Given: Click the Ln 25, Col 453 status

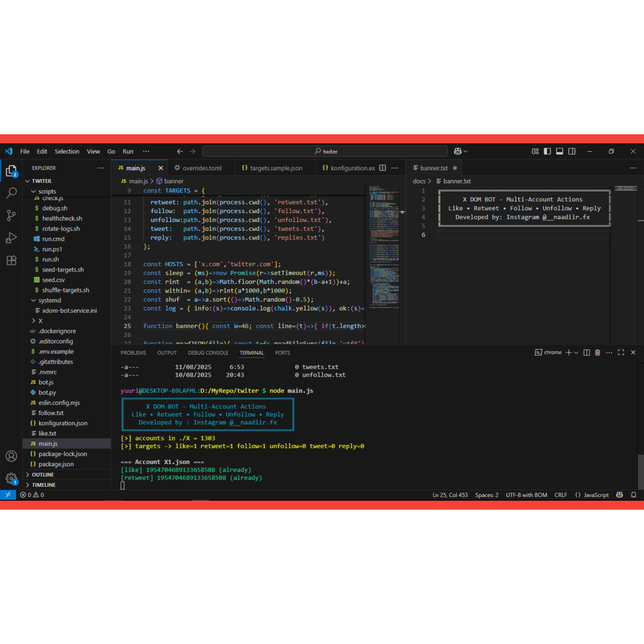Looking at the screenshot, I should click(450, 495).
